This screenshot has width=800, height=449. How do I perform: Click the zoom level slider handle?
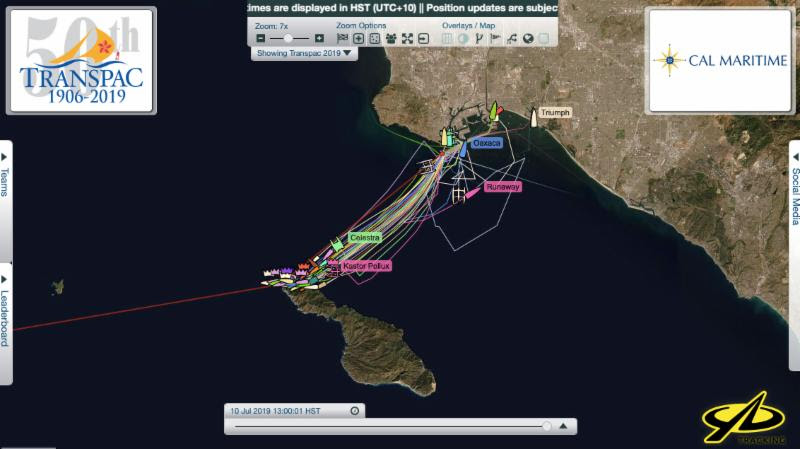point(290,38)
